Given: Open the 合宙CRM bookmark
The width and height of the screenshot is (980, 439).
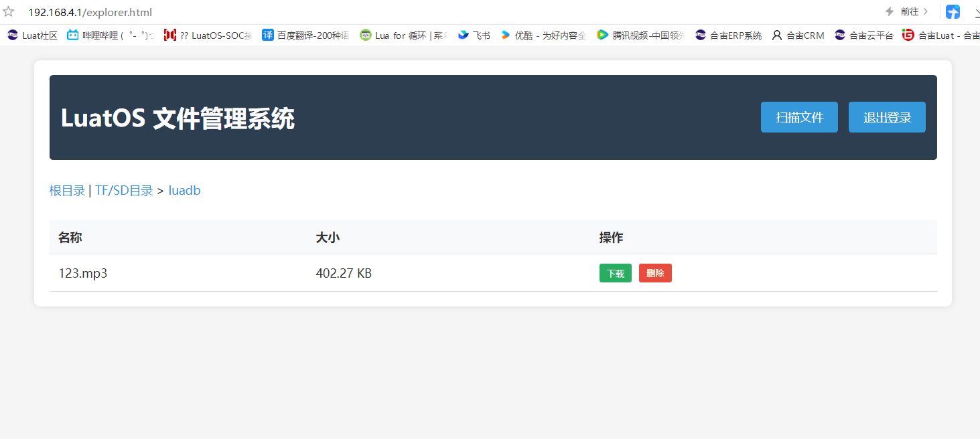Looking at the screenshot, I should click(798, 35).
